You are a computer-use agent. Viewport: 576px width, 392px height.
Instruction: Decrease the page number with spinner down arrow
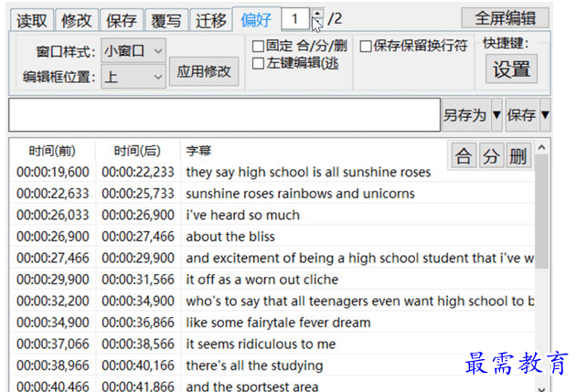pyautogui.click(x=317, y=24)
